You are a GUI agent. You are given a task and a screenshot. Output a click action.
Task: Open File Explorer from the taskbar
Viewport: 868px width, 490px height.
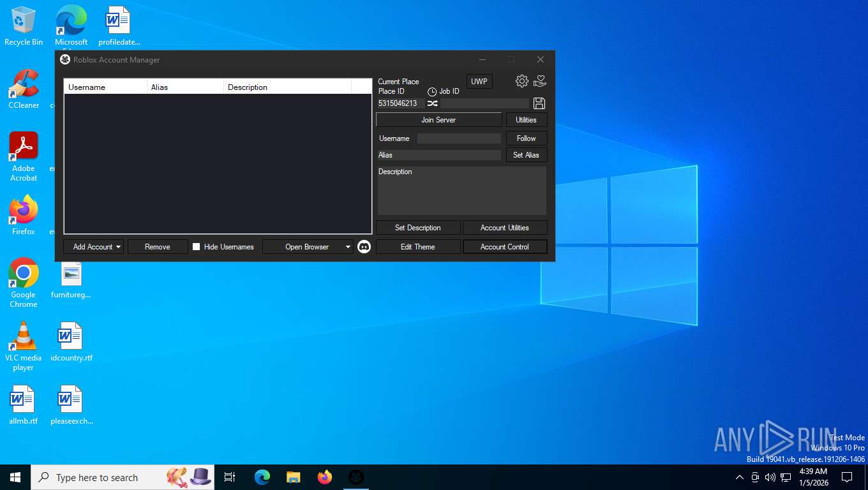click(294, 477)
